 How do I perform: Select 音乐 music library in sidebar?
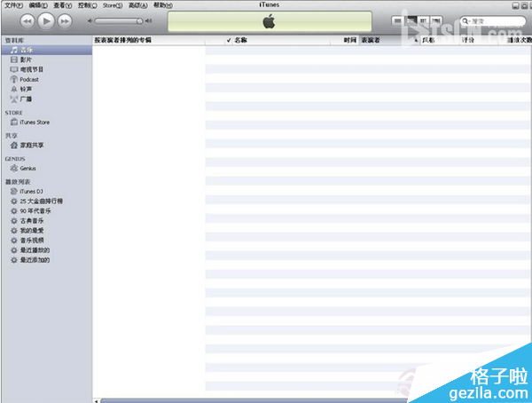coord(47,50)
